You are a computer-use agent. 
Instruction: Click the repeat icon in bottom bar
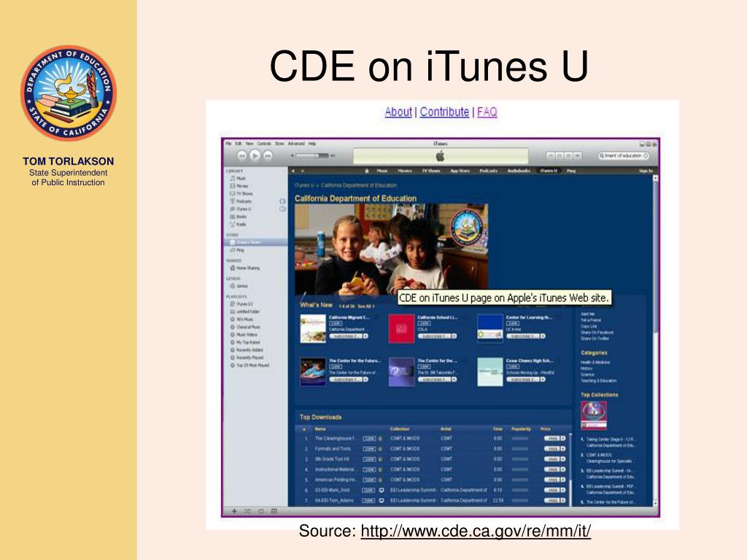(260, 511)
